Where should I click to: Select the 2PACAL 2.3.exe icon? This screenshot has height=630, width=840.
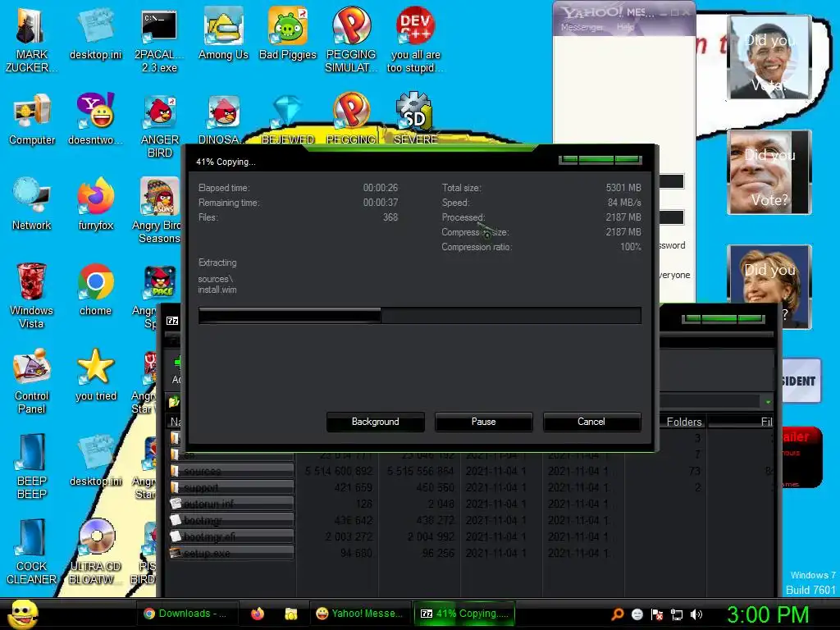(x=159, y=40)
